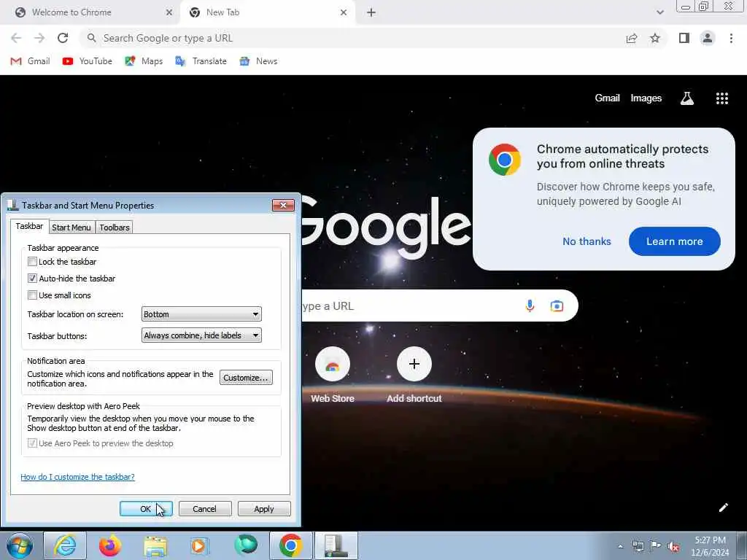
Task: Open Gmail link on New Tab page
Action: (x=607, y=98)
